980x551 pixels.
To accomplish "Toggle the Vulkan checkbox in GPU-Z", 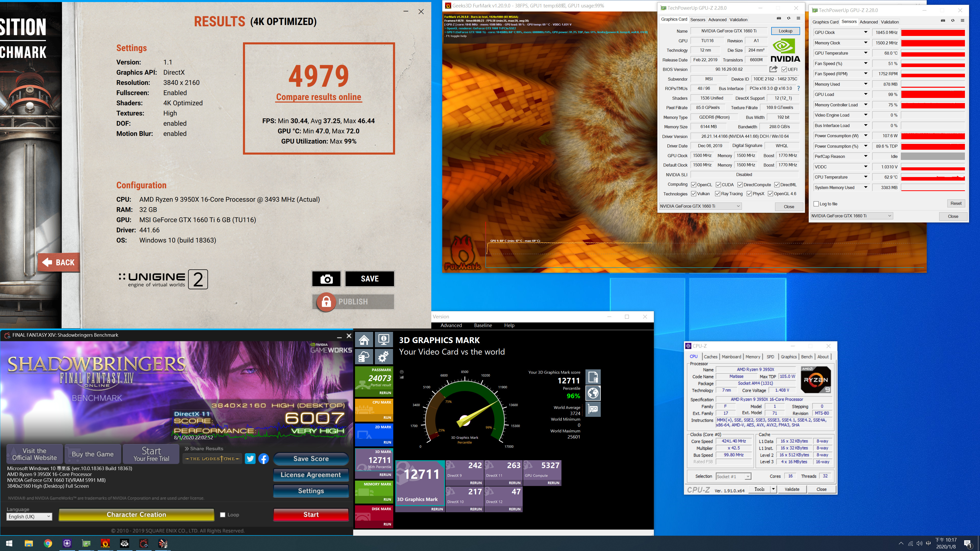I will coord(694,194).
